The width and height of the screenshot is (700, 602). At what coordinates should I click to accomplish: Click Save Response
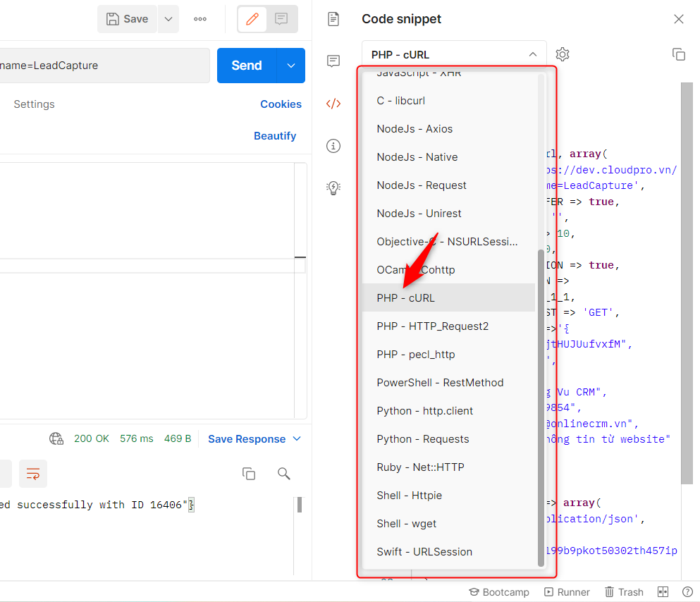tap(247, 439)
